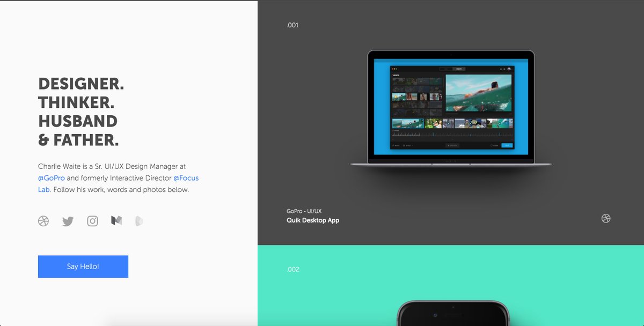Click the 'HUSBAND' heading line
644x326 pixels.
coord(78,121)
